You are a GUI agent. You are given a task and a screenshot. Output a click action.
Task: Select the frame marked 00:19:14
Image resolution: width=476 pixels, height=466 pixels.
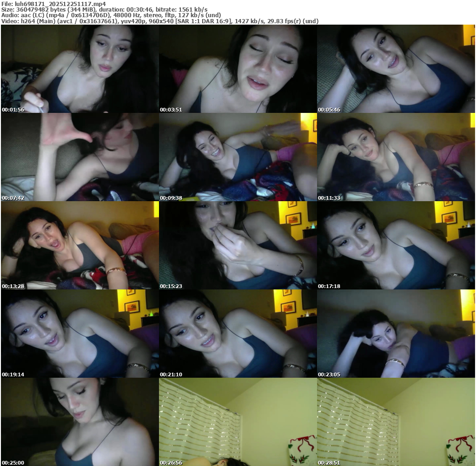[x=79, y=334]
